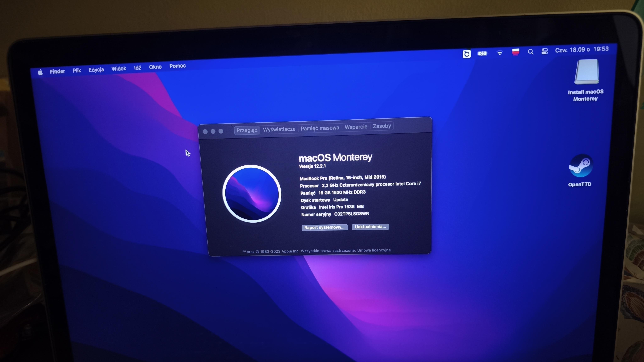The image size is (644, 362).
Task: Switch to the Wyświetlacze tab
Action: click(279, 129)
